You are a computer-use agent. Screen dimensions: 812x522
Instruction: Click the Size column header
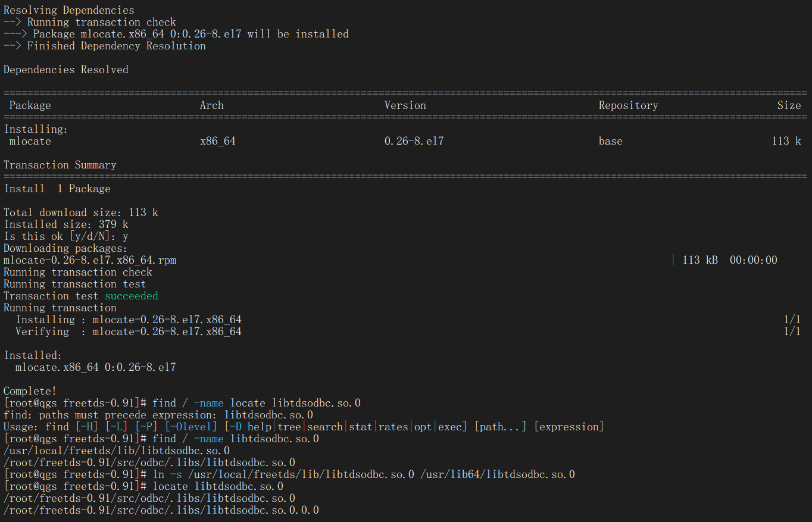pyautogui.click(x=789, y=105)
